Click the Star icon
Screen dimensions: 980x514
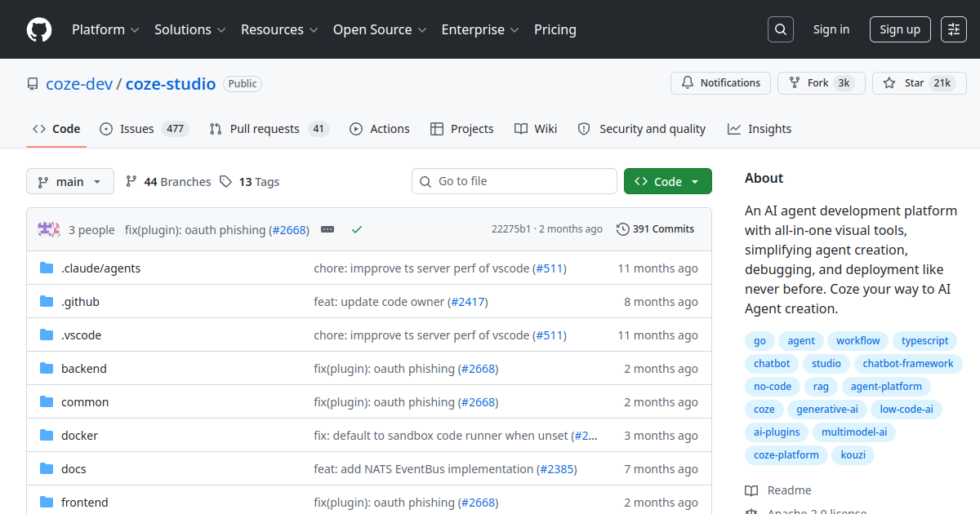pos(890,83)
